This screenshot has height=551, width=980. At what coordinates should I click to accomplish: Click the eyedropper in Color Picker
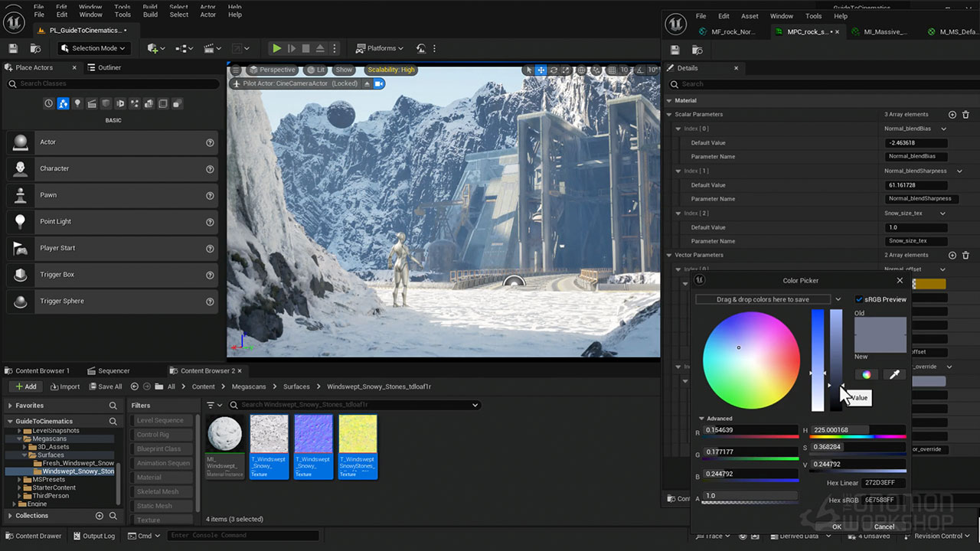coord(893,374)
